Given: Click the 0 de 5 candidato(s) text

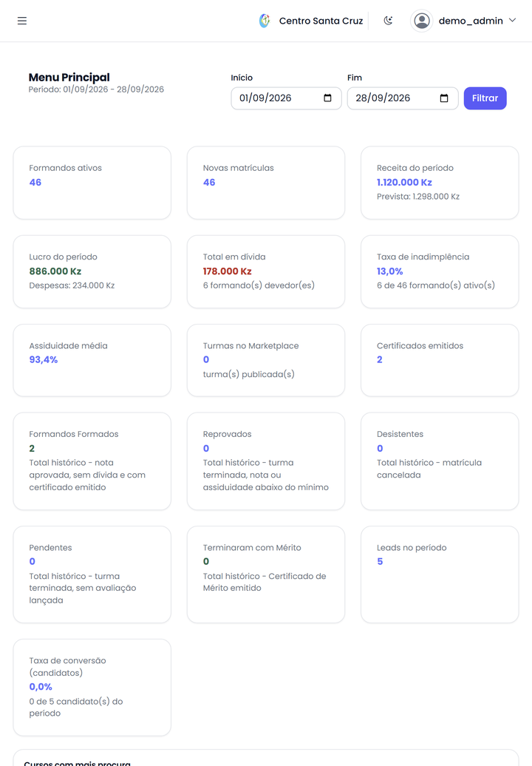Looking at the screenshot, I should click(x=75, y=707).
